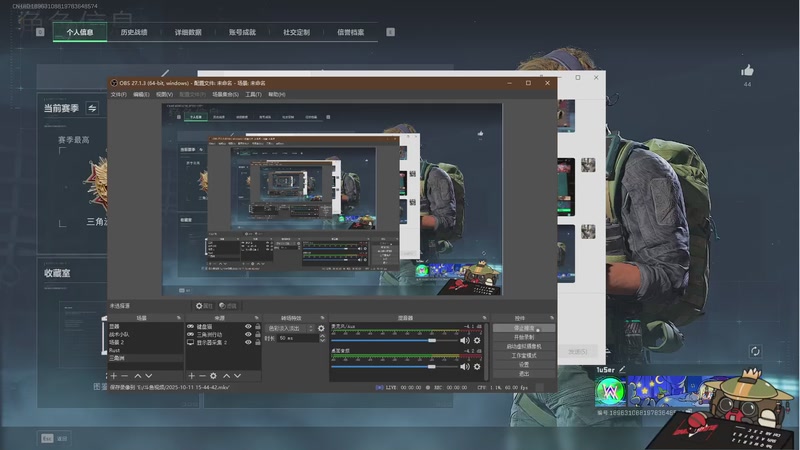The image size is (800, 450).
Task: Remove the selected source with the minus icon
Action: (x=202, y=376)
